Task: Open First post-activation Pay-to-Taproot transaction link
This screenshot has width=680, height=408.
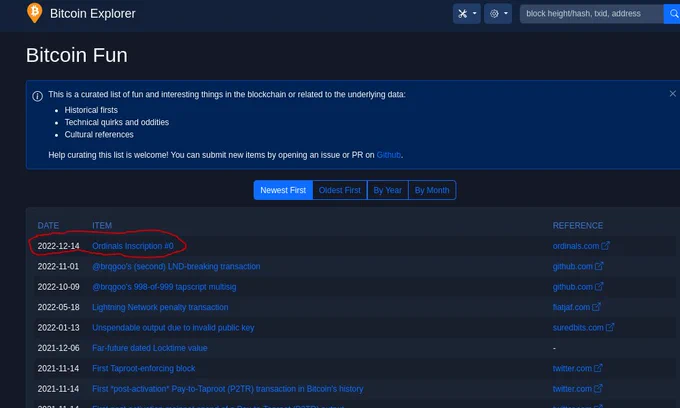Action: point(228,388)
